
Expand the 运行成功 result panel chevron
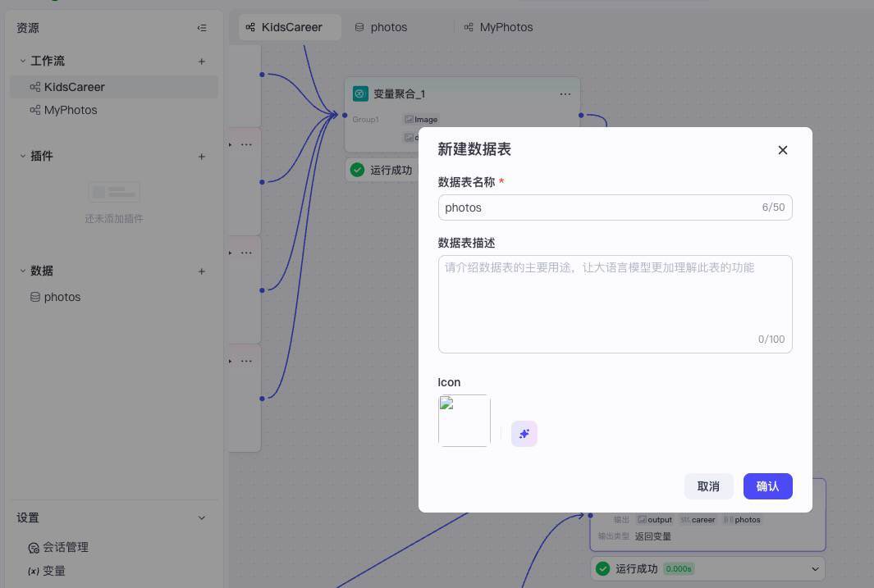tap(815, 568)
